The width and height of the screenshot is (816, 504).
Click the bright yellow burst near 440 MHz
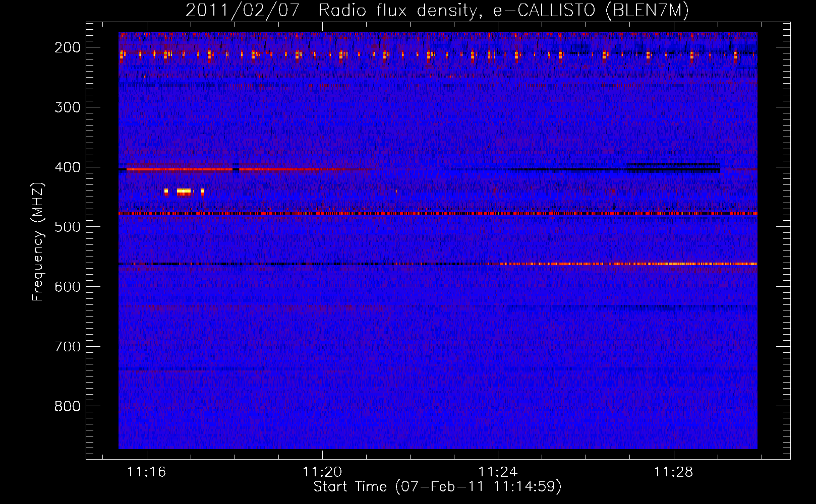tap(184, 192)
